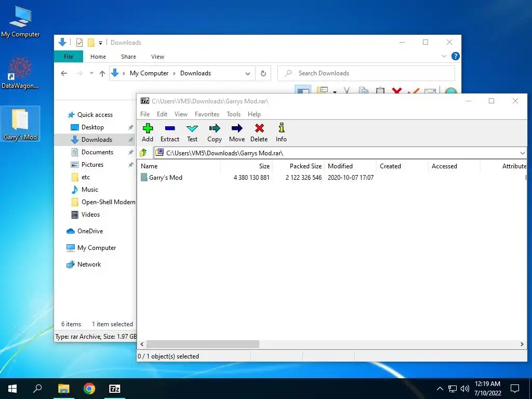
Task: Click the 7-Zip address path field
Action: tap(340, 153)
